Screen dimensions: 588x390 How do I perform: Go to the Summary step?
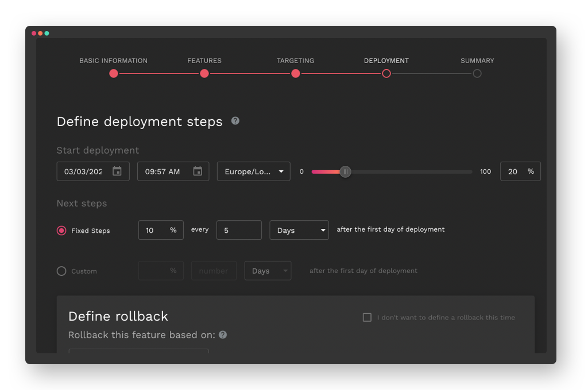tap(477, 61)
